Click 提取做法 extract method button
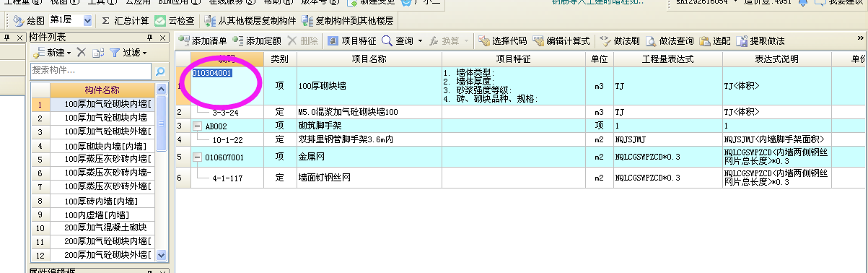Image resolution: width=868 pixels, height=273 pixels. coord(760,41)
